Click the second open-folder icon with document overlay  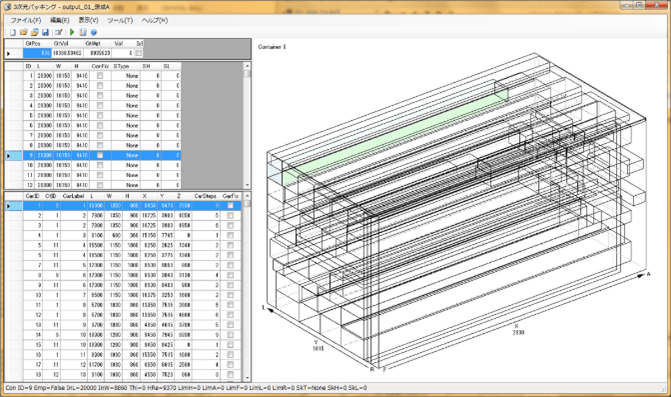[35, 32]
